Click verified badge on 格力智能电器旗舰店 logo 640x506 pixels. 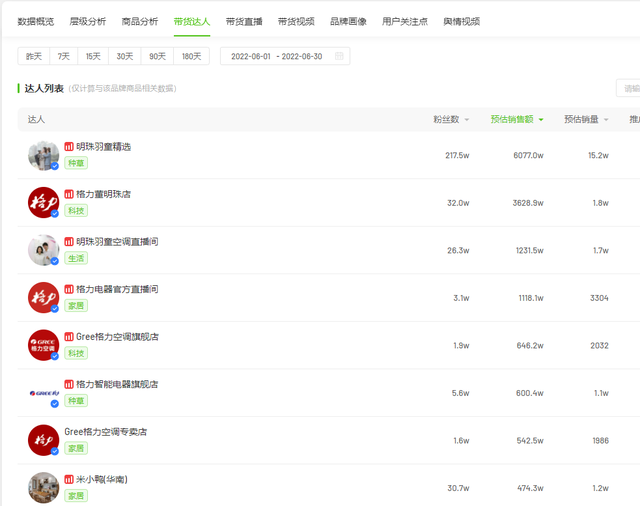coord(55,404)
